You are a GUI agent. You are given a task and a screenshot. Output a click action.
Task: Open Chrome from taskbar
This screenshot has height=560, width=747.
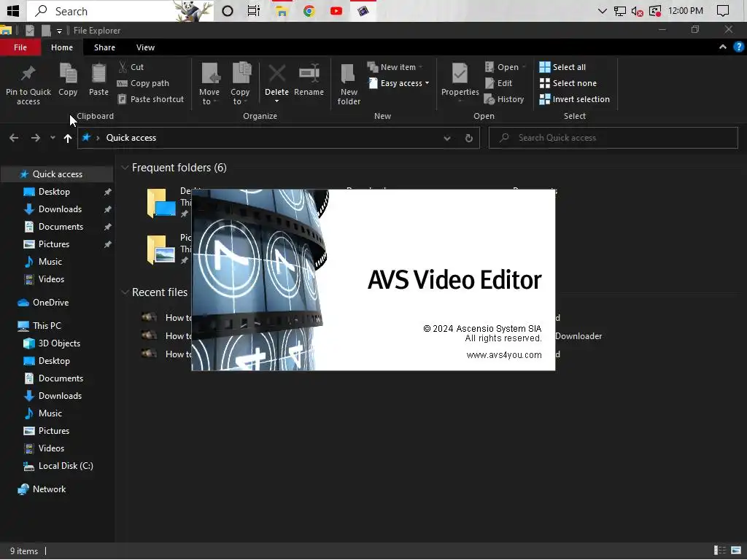(x=309, y=10)
